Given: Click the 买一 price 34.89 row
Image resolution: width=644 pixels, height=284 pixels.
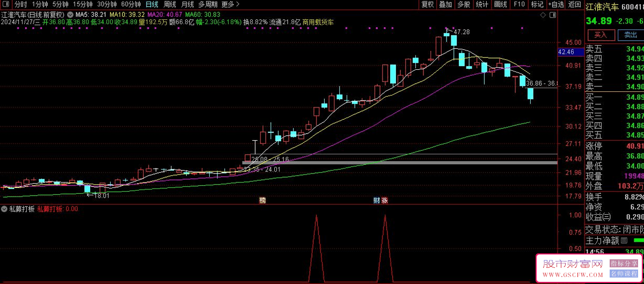Looking at the screenshot, I should tap(614, 97).
